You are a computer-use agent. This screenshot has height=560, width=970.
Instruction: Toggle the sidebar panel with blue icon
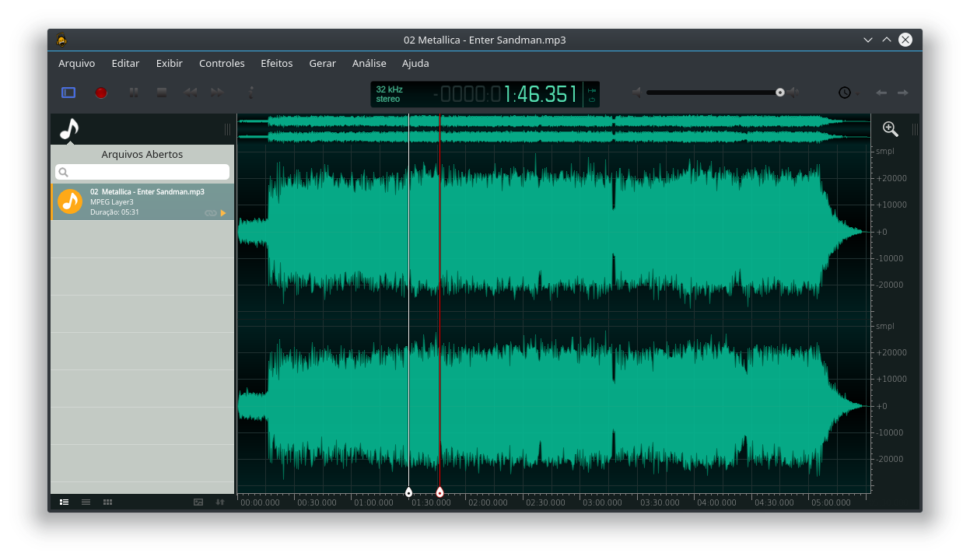tap(68, 93)
